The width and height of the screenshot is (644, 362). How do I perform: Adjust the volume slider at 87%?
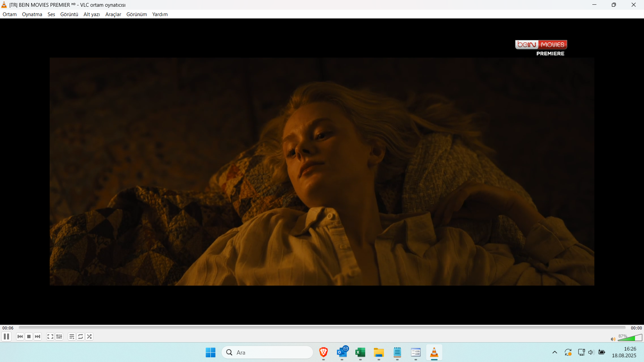[630, 338]
